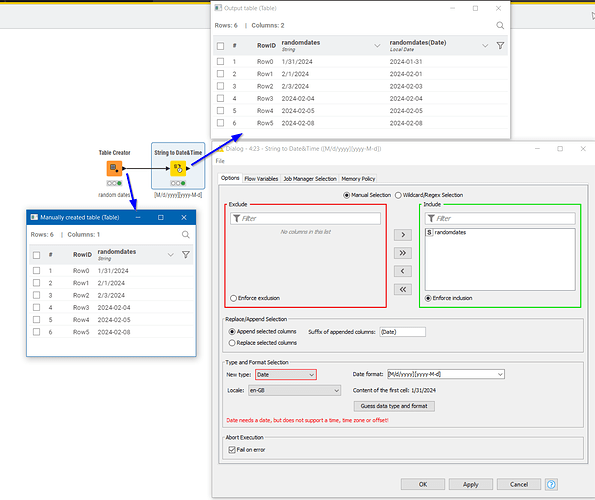The height and width of the screenshot is (500, 595).
Task: Move all columns to Exclude list
Action: pos(403,289)
